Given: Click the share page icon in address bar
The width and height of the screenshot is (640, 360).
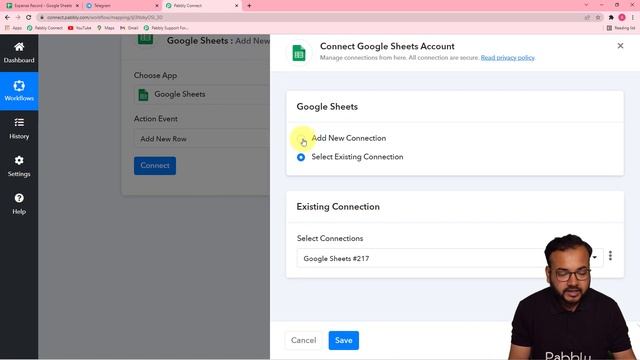Looking at the screenshot, I should click(587, 17).
